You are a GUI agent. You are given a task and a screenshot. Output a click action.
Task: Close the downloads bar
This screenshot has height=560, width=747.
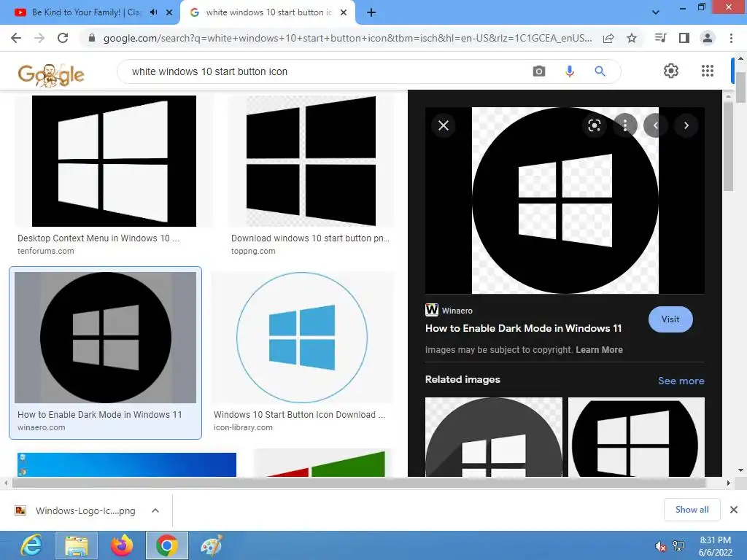(734, 510)
